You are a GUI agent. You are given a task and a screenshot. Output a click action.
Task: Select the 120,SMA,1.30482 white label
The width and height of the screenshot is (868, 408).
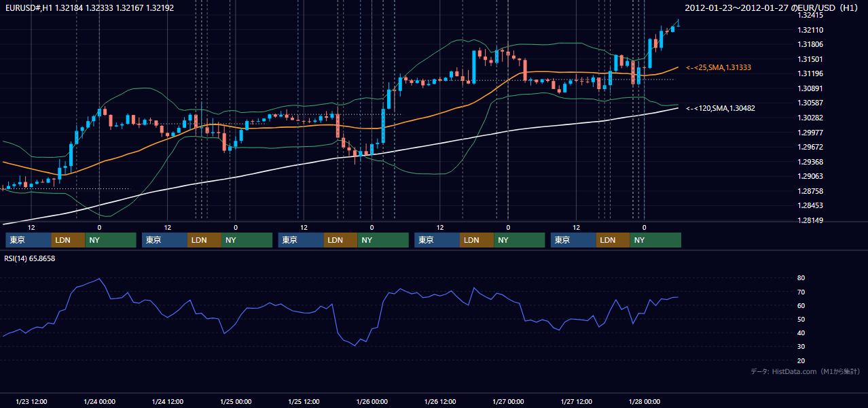tap(721, 108)
